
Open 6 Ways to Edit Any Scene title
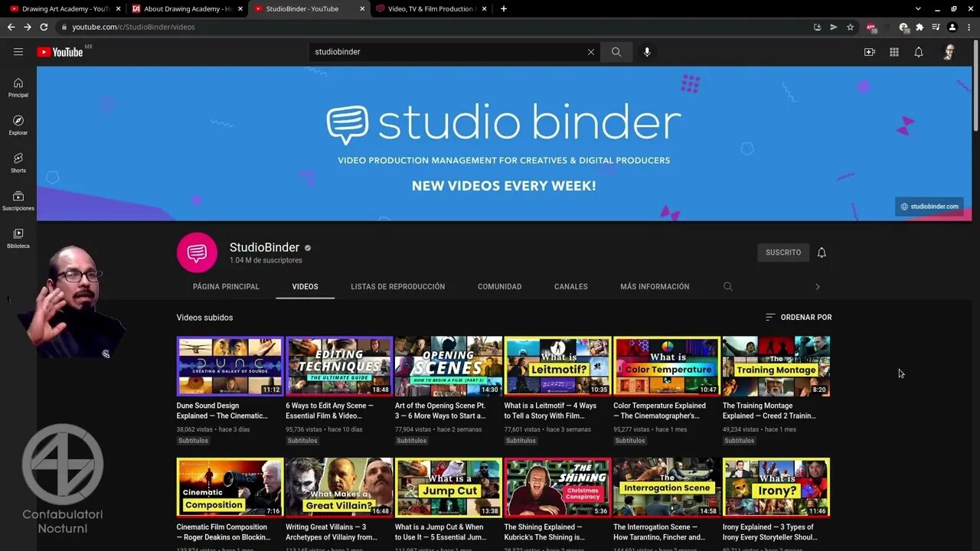(329, 411)
